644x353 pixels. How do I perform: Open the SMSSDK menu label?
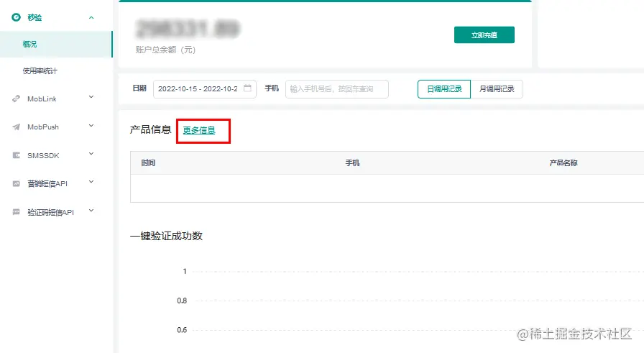pos(43,156)
